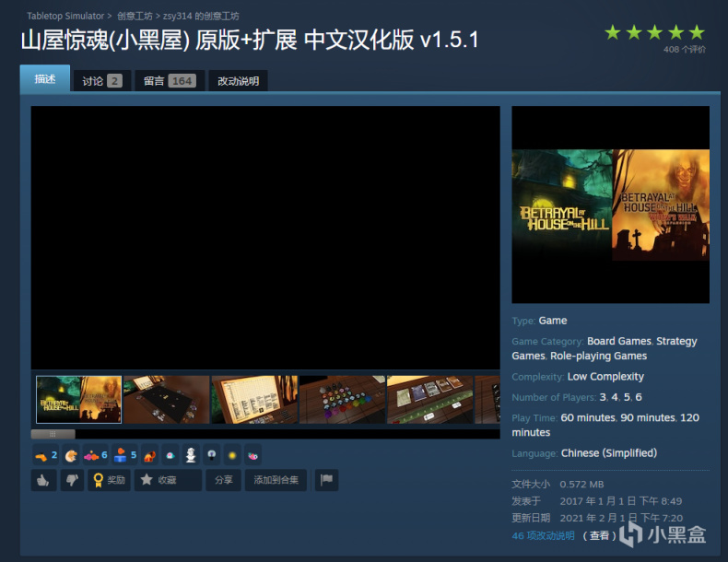
Task: Open the 分享 share button
Action: click(223, 480)
